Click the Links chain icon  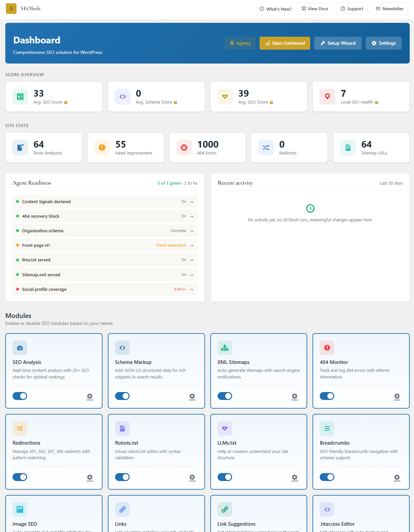[x=122, y=510]
